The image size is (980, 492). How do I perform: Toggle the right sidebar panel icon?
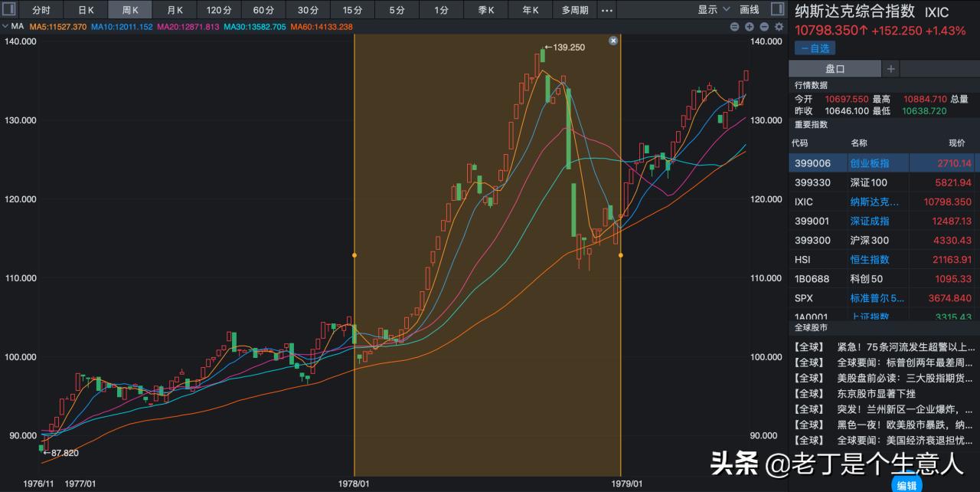click(x=777, y=10)
